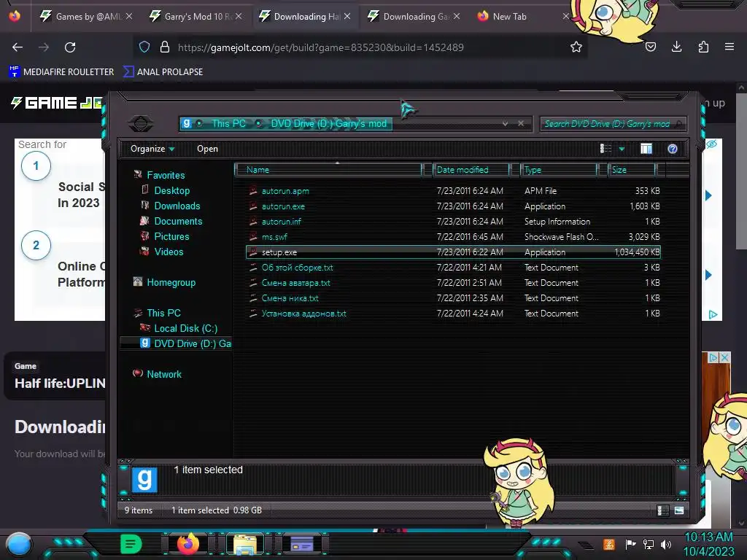This screenshot has width=747, height=560.
Task: Click the address bar refresh/close X button
Action: pos(521,123)
